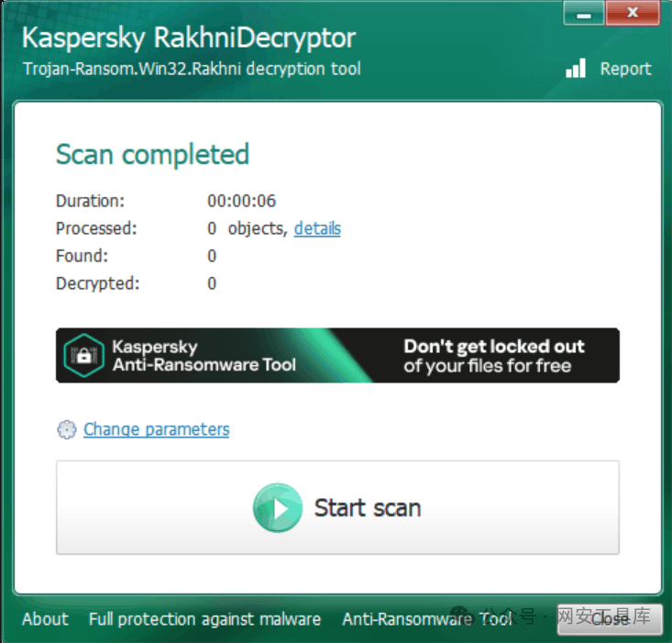Click the green play icon in Start scan
Viewport: 672px width, 643px height.
277,508
